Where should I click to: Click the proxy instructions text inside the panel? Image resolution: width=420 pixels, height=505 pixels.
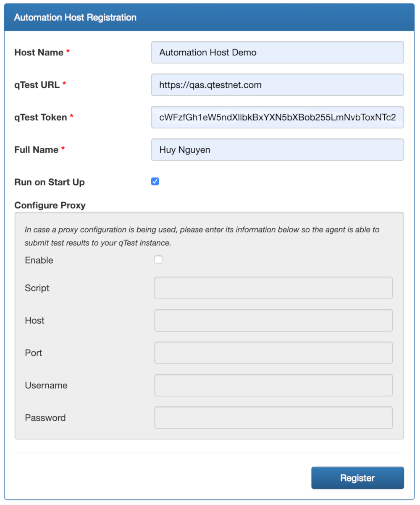click(202, 235)
